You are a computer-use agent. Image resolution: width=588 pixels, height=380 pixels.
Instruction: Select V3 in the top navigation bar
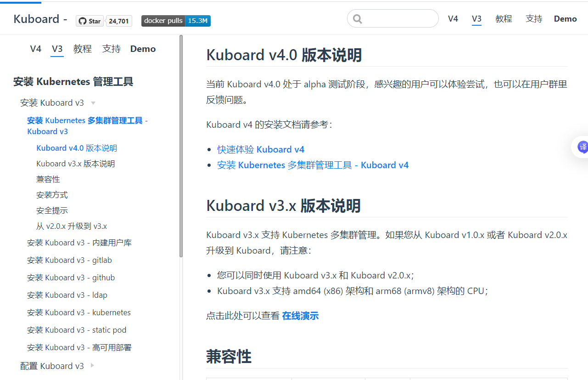(x=477, y=19)
